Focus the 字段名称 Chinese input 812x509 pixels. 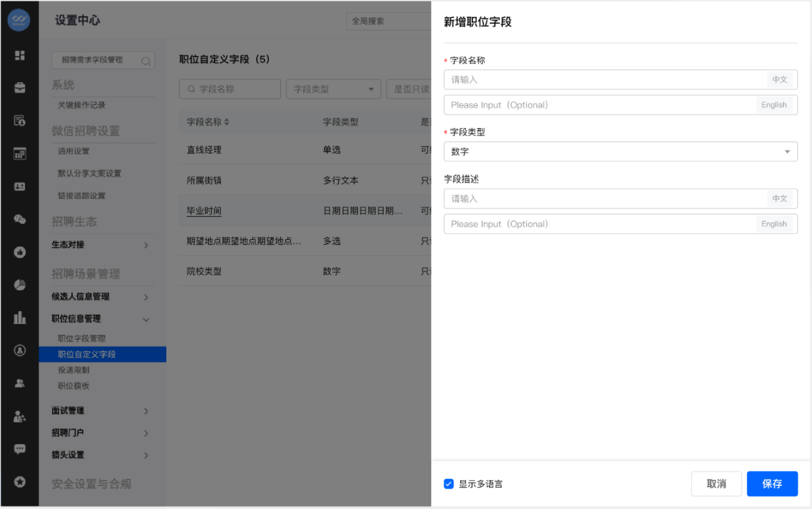(621, 80)
